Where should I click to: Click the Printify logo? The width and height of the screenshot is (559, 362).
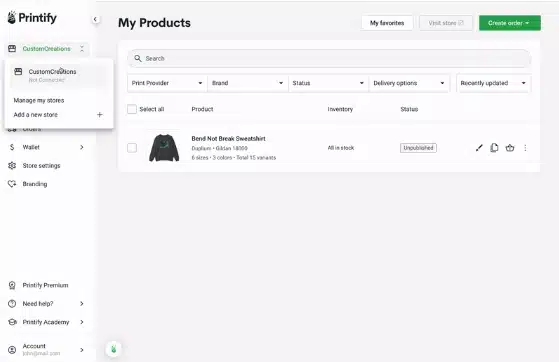click(32, 17)
